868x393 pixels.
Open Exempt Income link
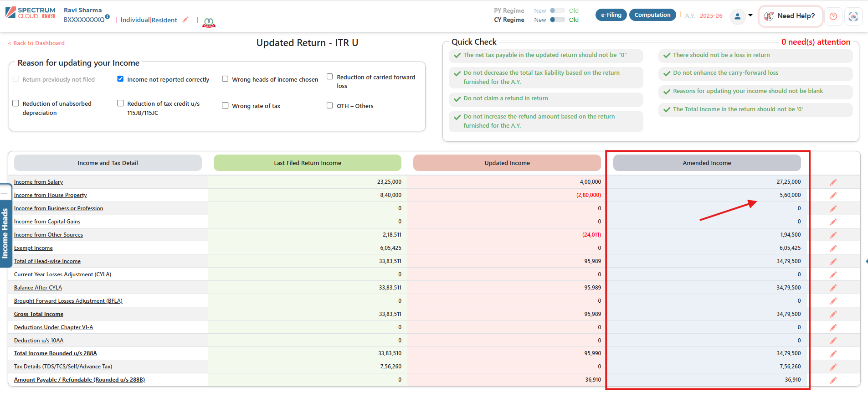click(33, 248)
